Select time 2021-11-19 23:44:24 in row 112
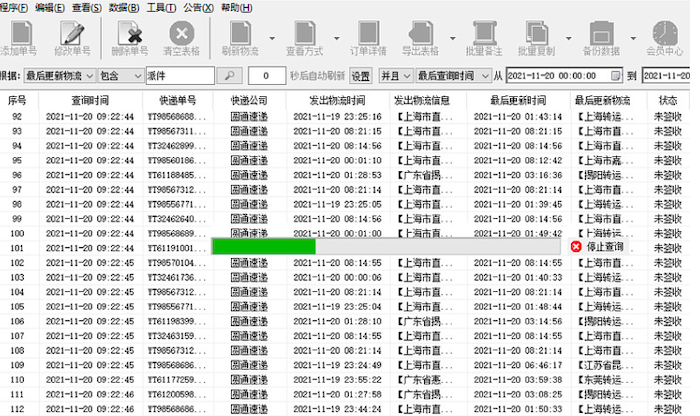This screenshot has width=700, height=416. pyautogui.click(x=338, y=409)
